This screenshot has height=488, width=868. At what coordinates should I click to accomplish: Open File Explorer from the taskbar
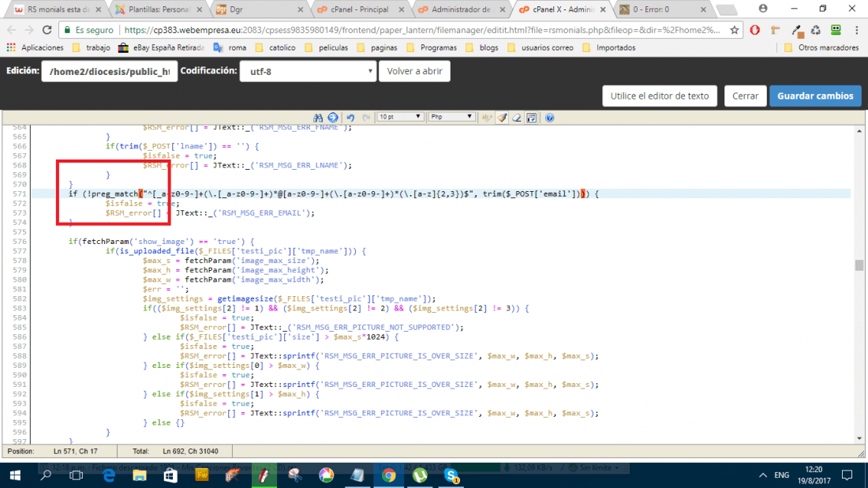(x=139, y=475)
